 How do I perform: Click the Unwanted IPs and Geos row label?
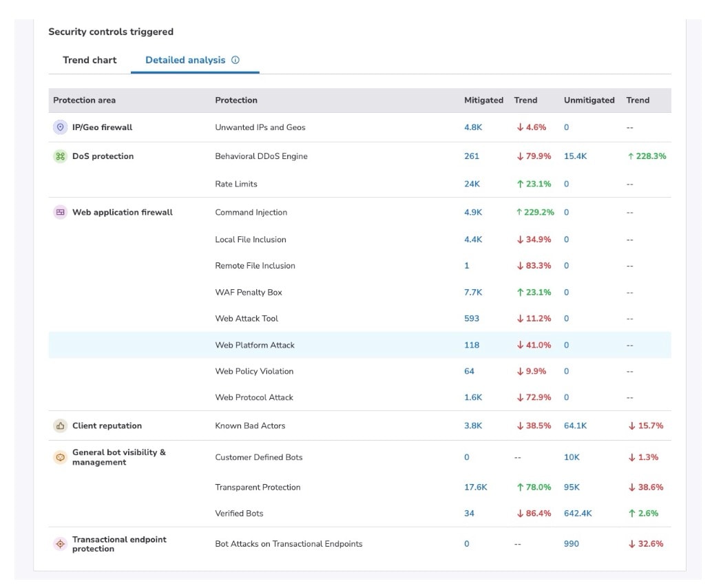(x=260, y=127)
